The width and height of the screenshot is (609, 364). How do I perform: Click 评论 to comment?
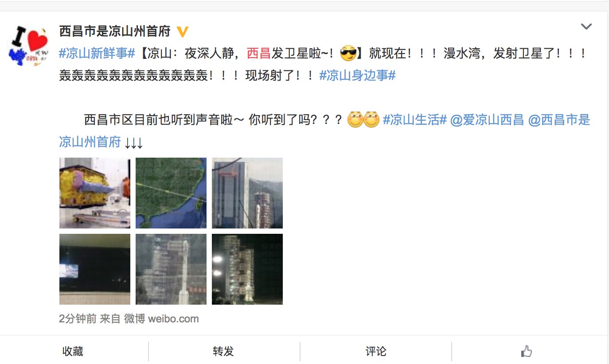point(376,352)
